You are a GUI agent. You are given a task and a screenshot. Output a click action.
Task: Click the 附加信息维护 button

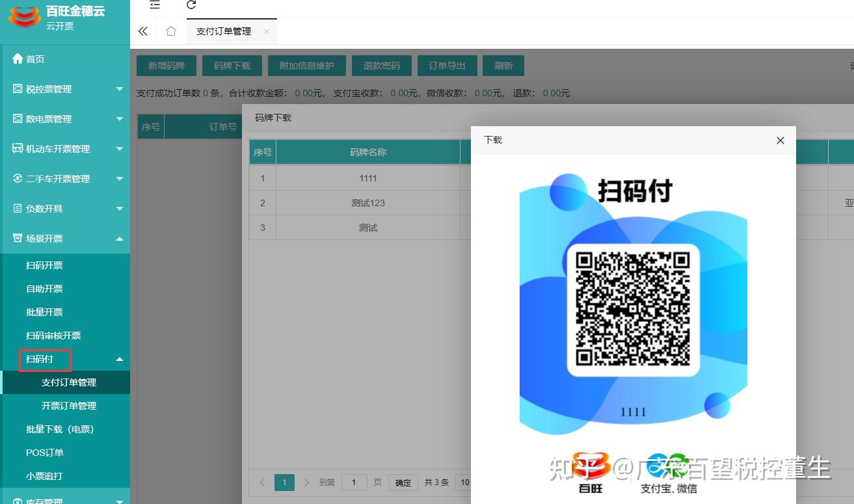[x=307, y=66]
